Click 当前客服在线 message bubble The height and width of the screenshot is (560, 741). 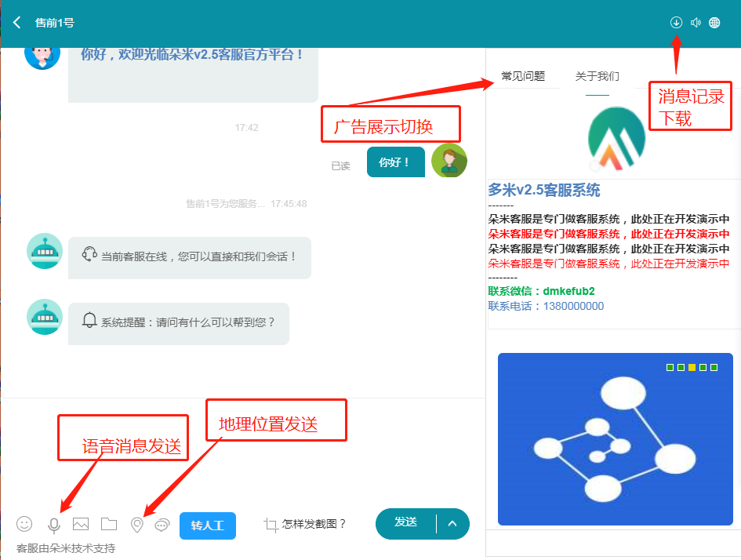(190, 257)
